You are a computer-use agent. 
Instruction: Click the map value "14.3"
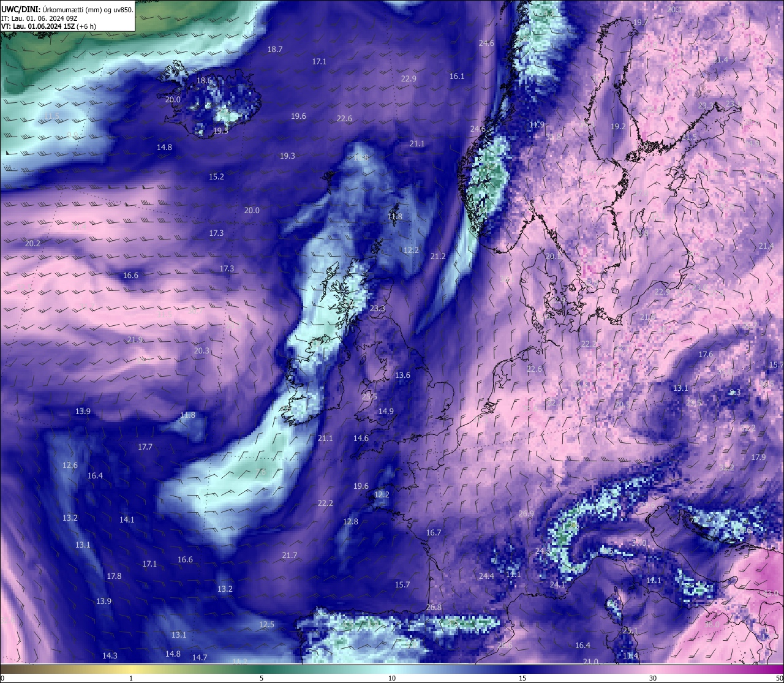110,655
